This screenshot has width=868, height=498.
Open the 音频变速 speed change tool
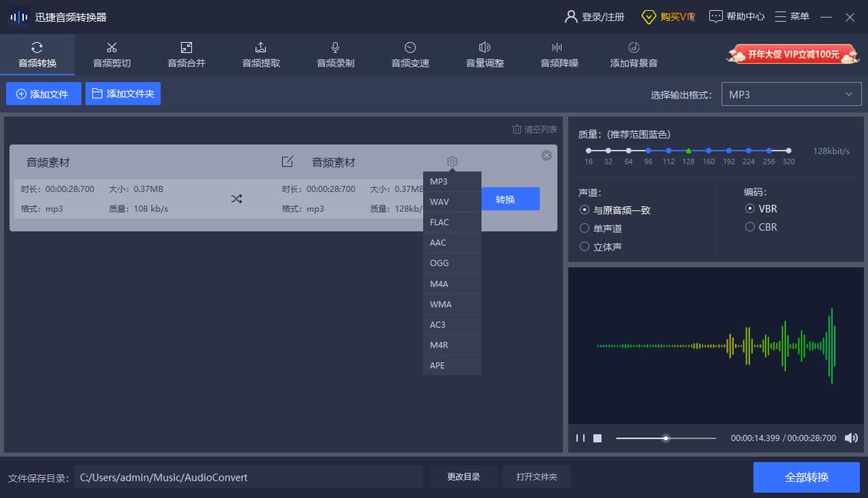coord(409,54)
